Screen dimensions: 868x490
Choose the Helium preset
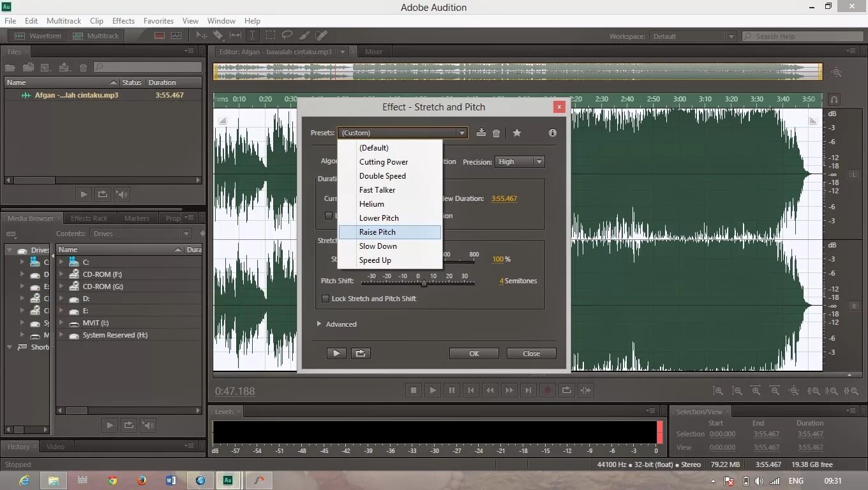tap(389, 204)
